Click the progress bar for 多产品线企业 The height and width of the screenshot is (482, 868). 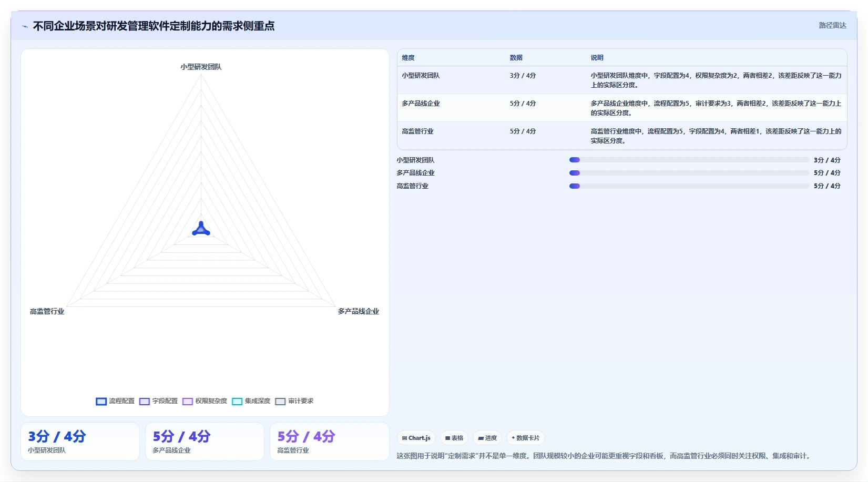click(x=689, y=173)
